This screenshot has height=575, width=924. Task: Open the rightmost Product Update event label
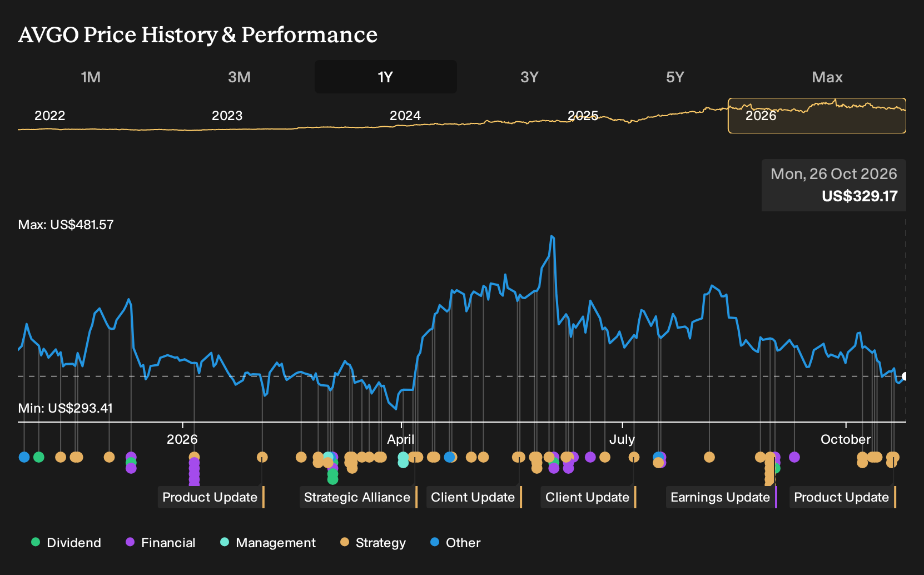click(842, 497)
